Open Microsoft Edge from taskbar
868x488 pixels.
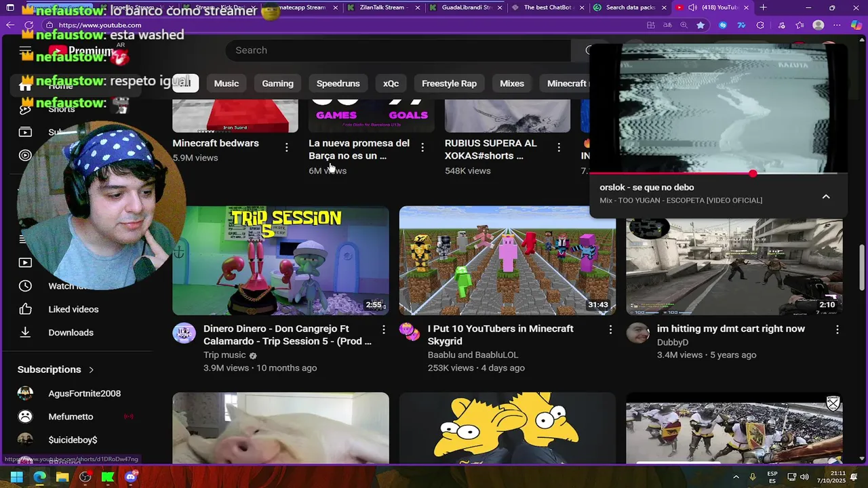point(39,477)
